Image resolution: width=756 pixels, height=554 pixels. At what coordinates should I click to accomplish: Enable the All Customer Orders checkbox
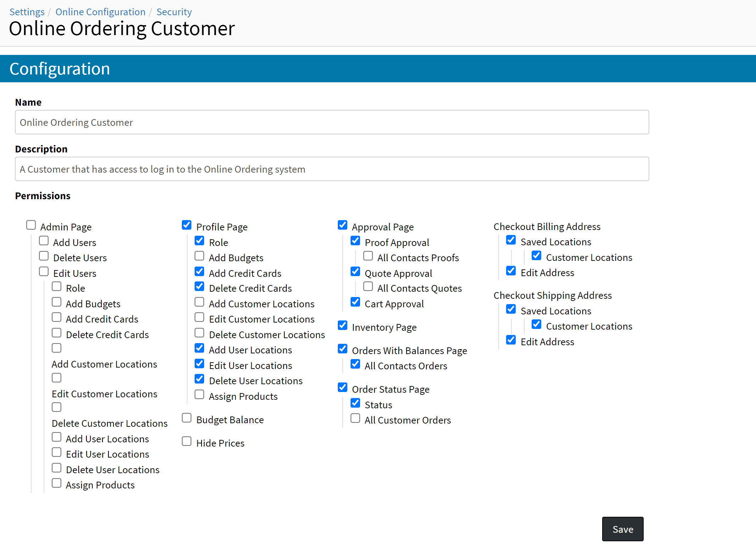click(355, 418)
